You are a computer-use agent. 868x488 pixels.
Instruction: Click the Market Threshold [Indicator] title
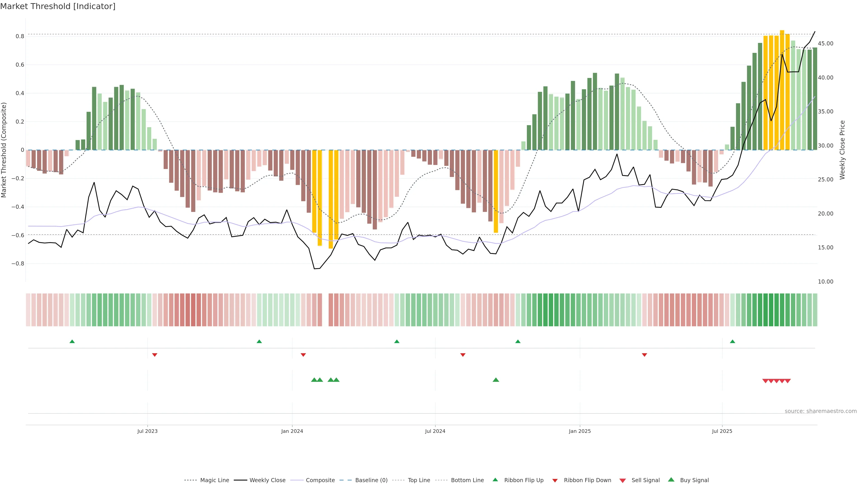[58, 6]
